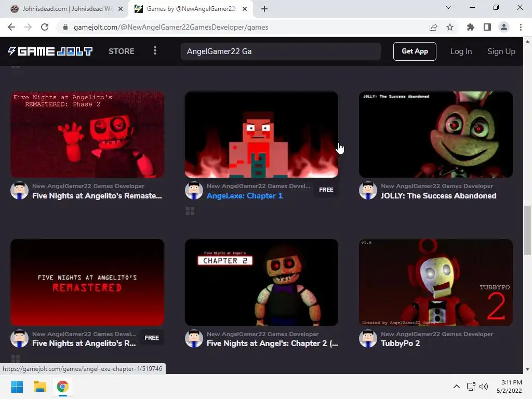The width and height of the screenshot is (532, 399).
Task: Open the three-dot menu beside STORE
Action: coord(155,51)
